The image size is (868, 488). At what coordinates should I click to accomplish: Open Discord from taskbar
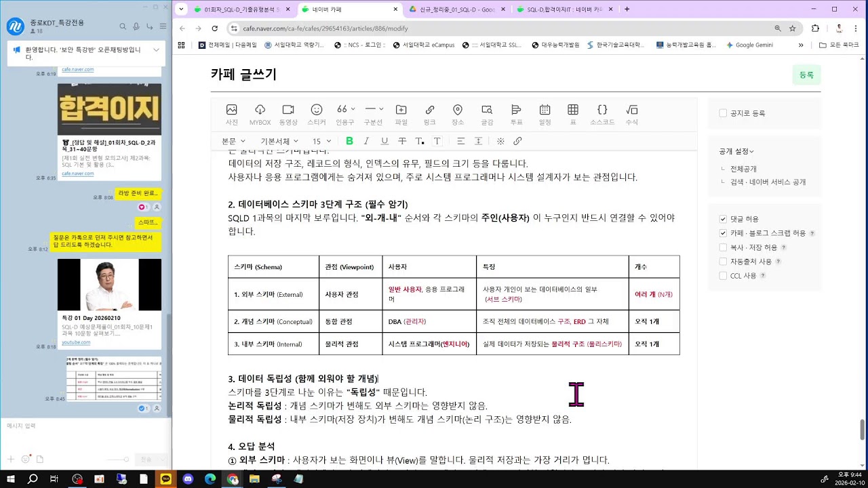[188, 479]
